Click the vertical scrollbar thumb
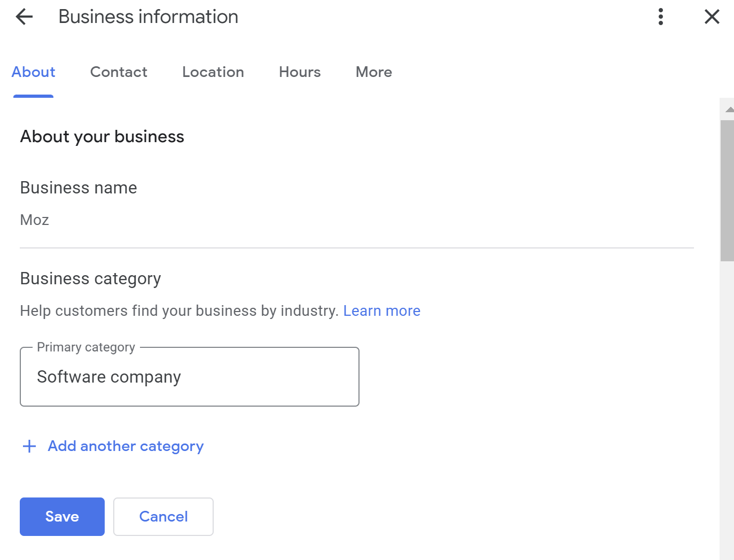The width and height of the screenshot is (734, 560). tap(727, 190)
